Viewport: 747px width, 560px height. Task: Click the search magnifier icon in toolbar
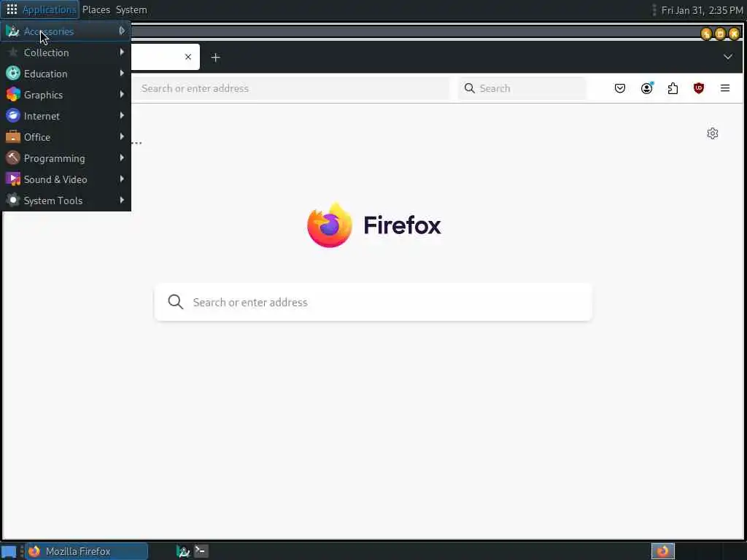click(469, 88)
